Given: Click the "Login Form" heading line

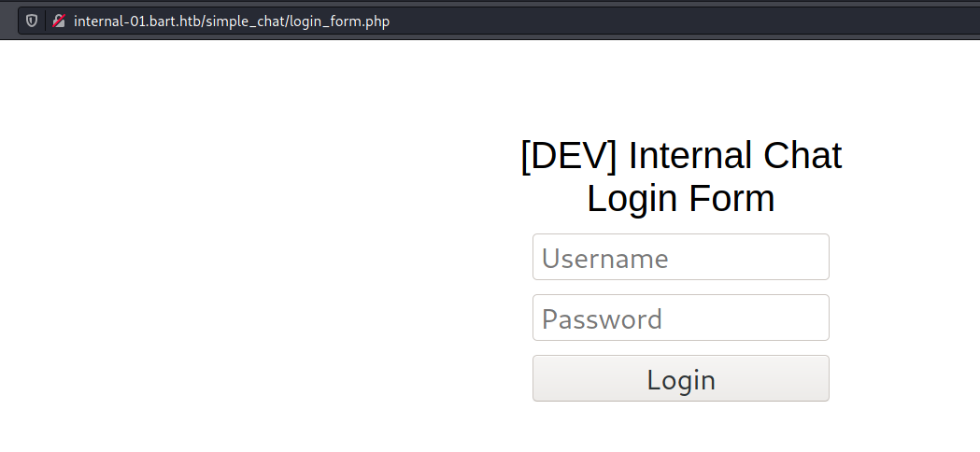Looking at the screenshot, I should 681,198.
